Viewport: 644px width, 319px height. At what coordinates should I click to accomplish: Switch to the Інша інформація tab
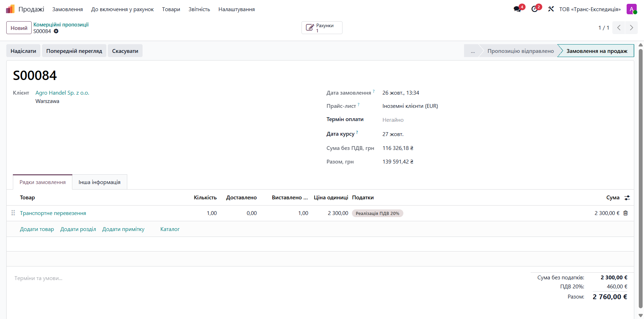click(99, 182)
